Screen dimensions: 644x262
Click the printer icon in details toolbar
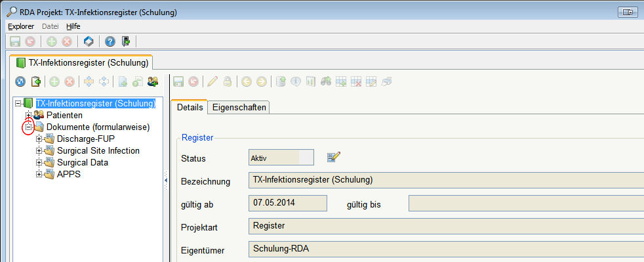[x=386, y=82]
